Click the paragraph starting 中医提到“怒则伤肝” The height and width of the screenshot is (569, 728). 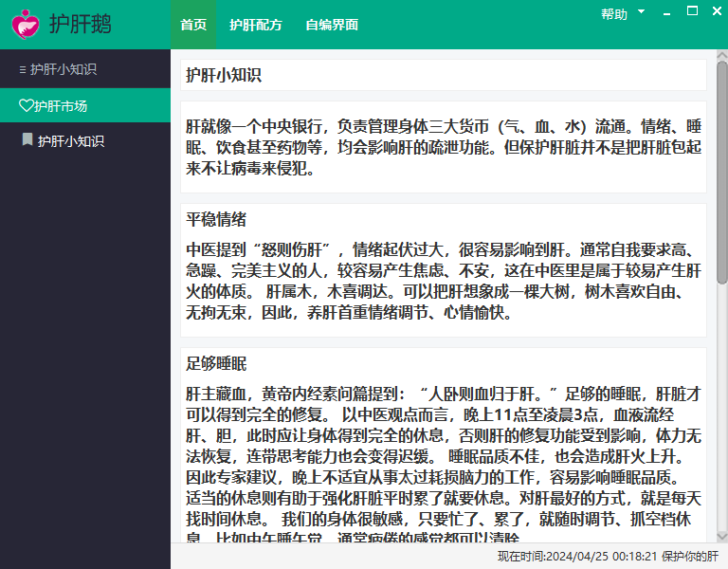pos(444,281)
